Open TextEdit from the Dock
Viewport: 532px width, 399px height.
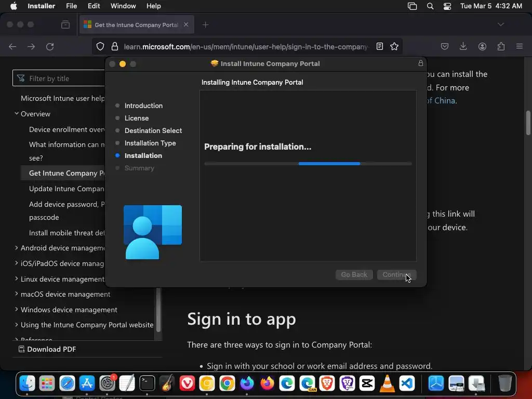pos(127,383)
